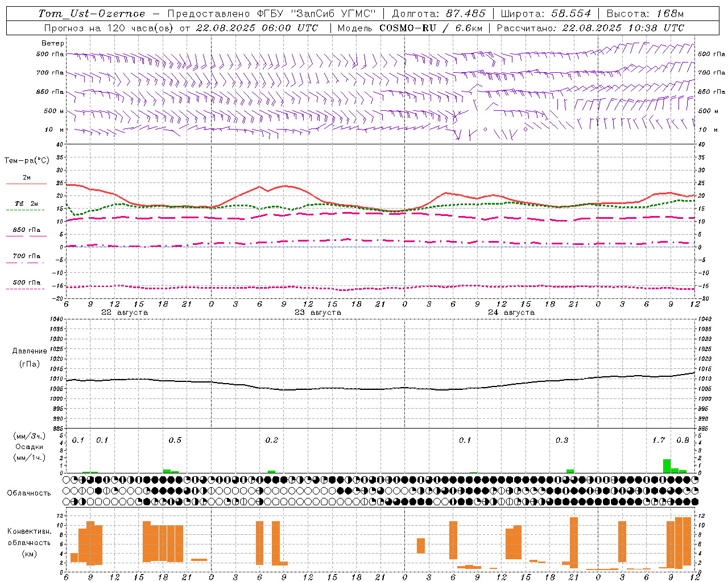Click the Давление pressure panel label

coord(30,351)
